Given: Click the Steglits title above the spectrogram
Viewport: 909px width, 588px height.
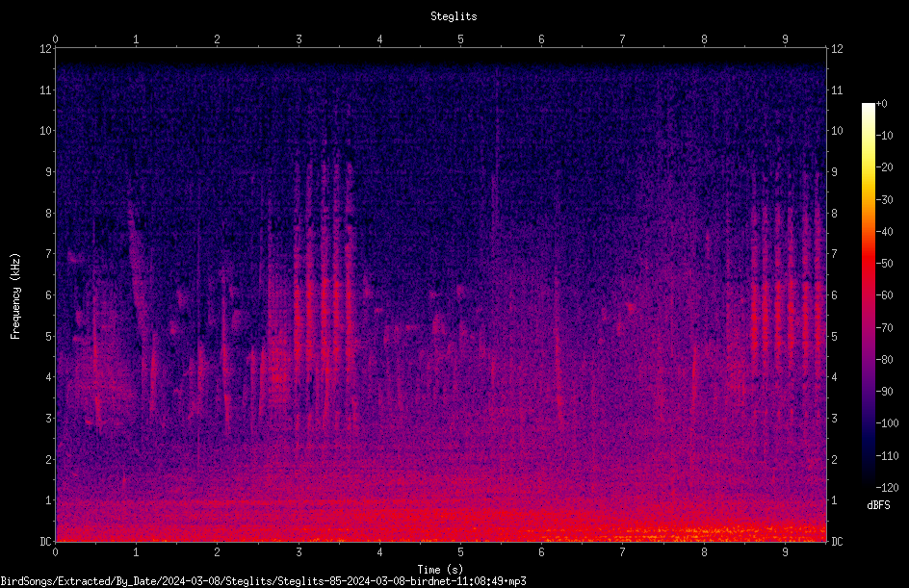Looking at the screenshot, I should point(454,16).
